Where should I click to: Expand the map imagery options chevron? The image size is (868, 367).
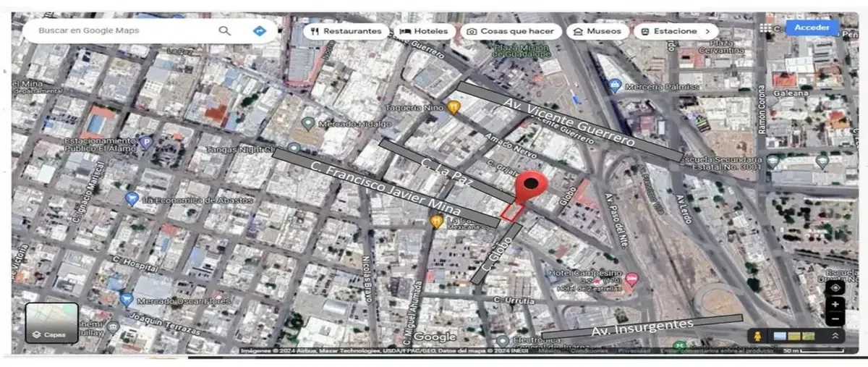click(835, 336)
